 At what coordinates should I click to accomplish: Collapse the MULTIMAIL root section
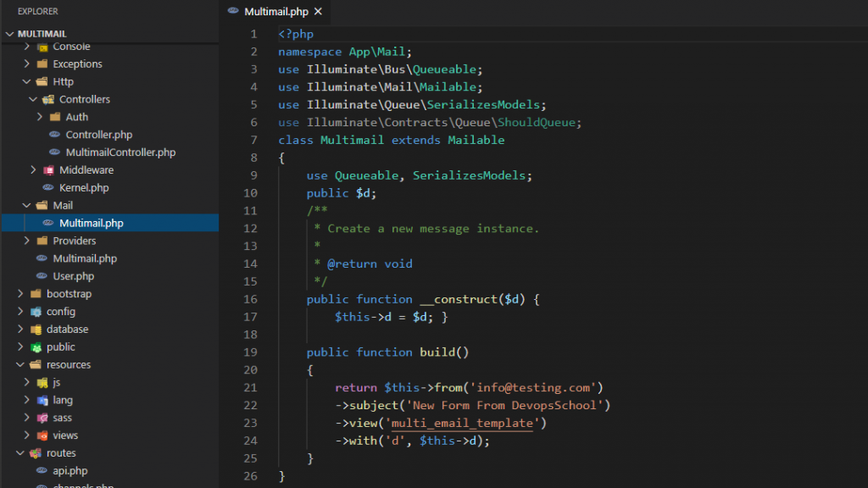point(10,34)
